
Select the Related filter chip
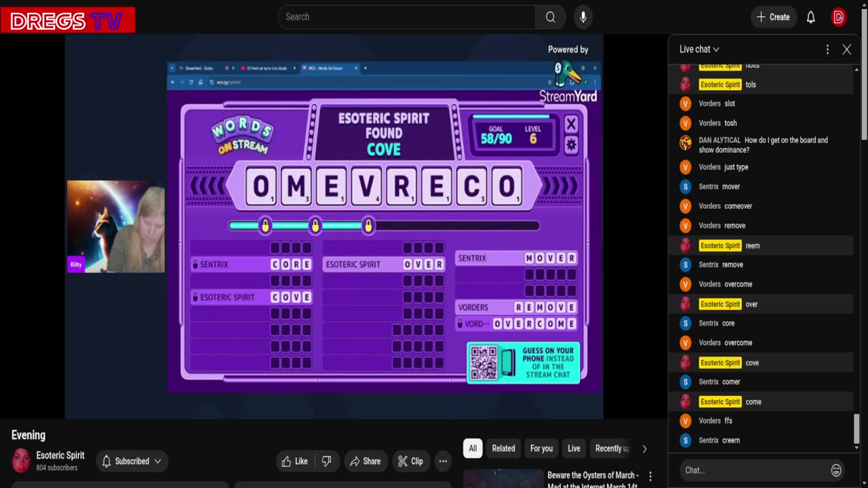(x=503, y=449)
